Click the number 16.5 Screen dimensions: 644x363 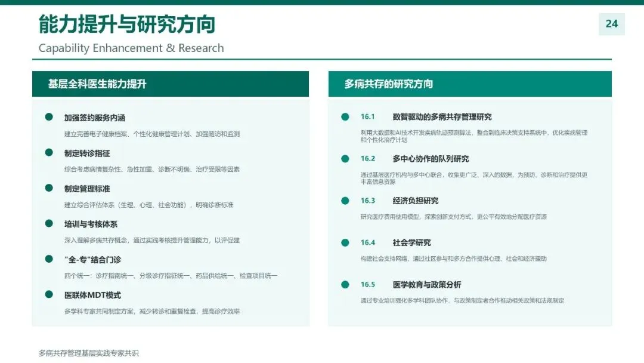coord(367,284)
